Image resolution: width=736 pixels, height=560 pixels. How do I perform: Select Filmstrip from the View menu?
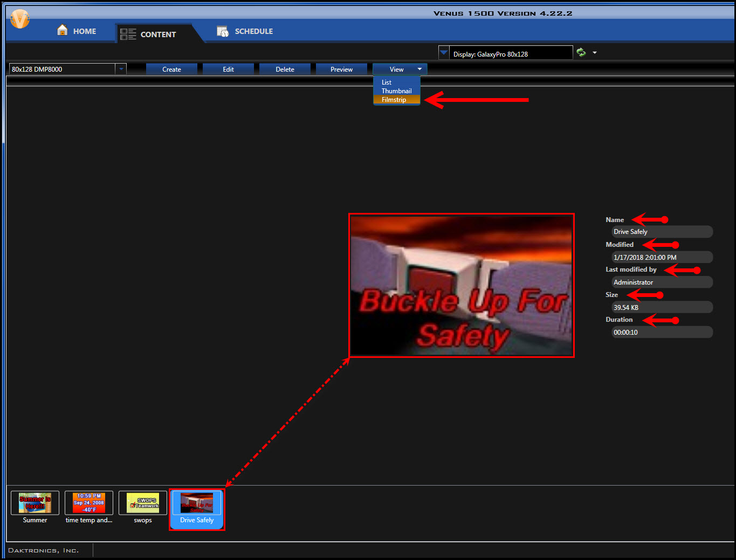click(x=395, y=99)
